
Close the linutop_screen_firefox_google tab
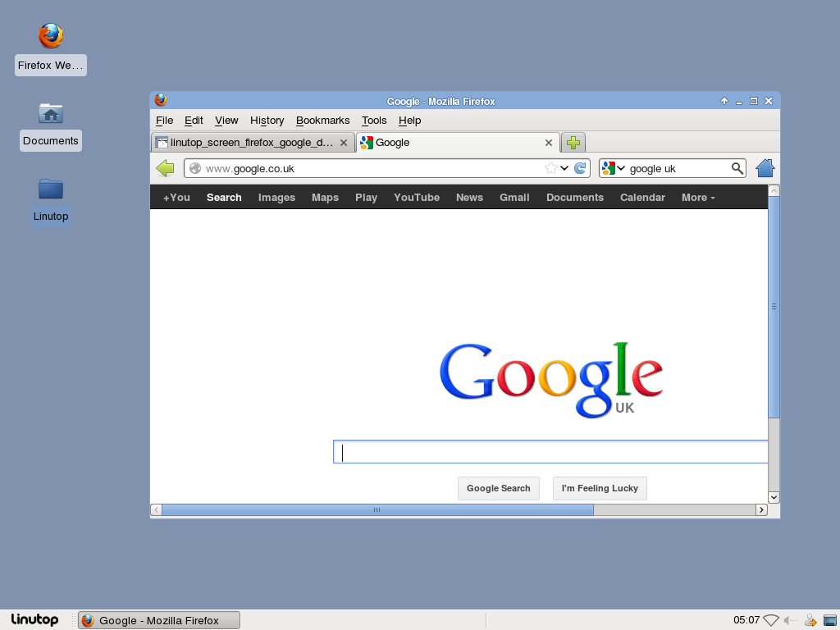point(344,143)
